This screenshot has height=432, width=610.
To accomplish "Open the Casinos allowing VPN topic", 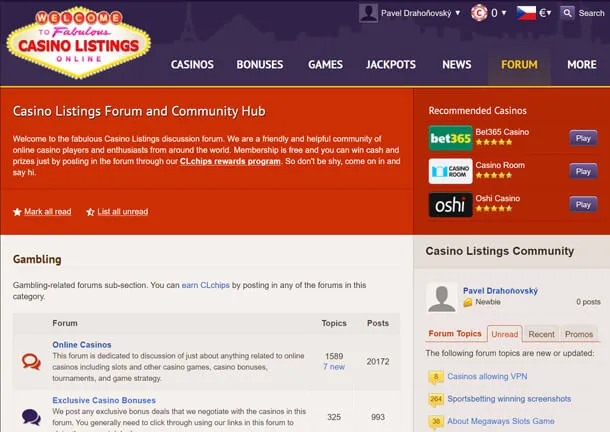I will (487, 376).
